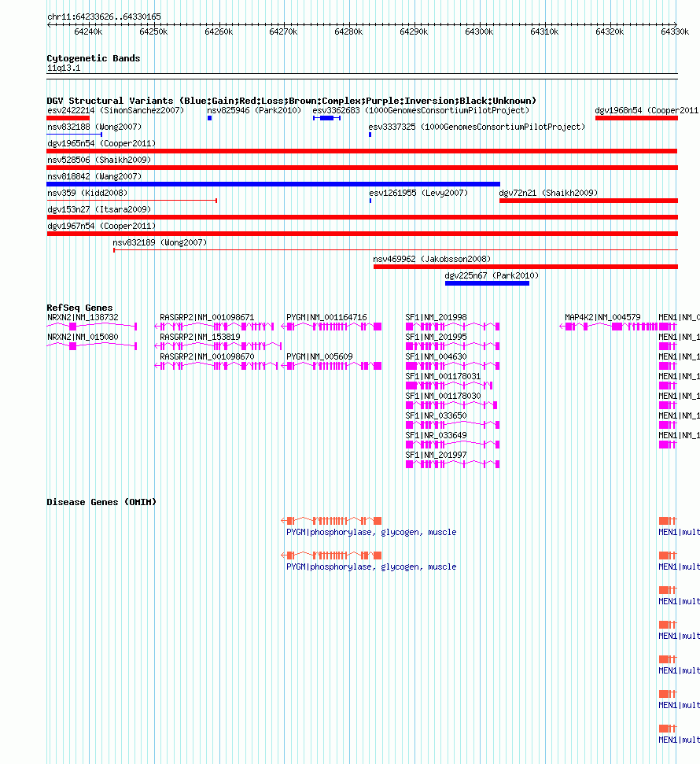700x764 pixels.
Task: Click the 64280k ruler tick label
Action: 348,31
